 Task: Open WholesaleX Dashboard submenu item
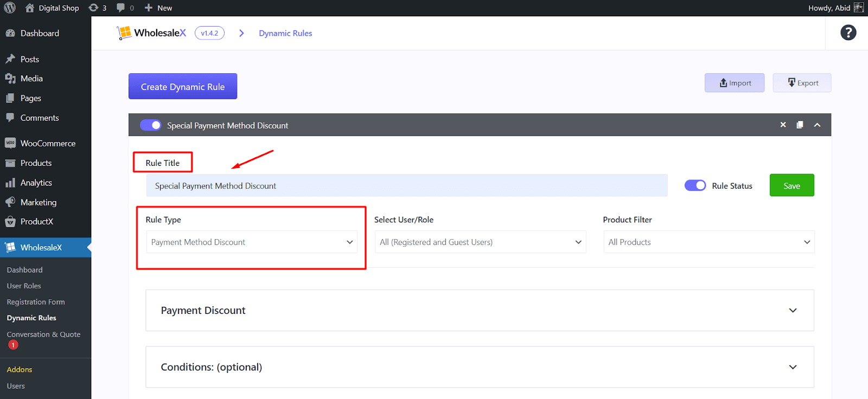24,269
